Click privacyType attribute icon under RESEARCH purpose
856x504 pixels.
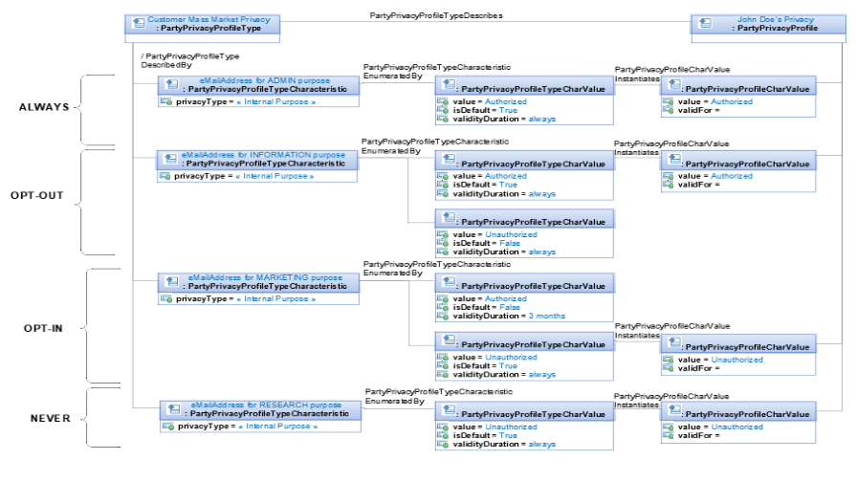coord(168,426)
